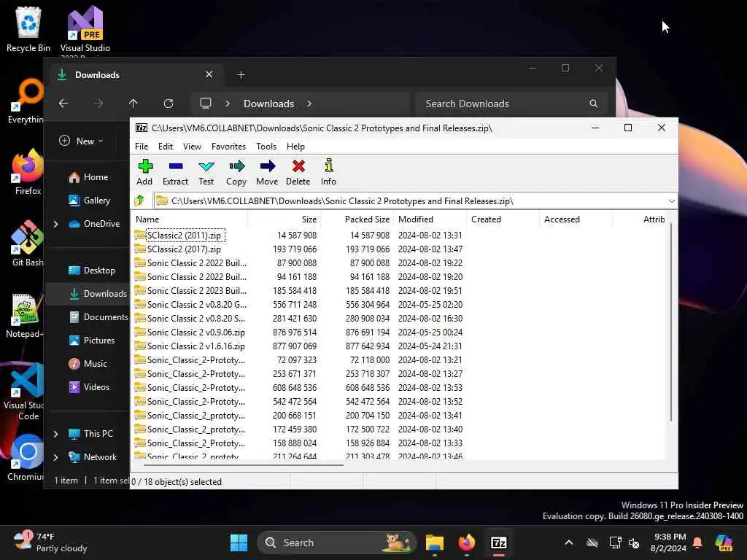Open Gallery in Explorer sidebar
Screen dimensions: 747x560
[90, 201]
